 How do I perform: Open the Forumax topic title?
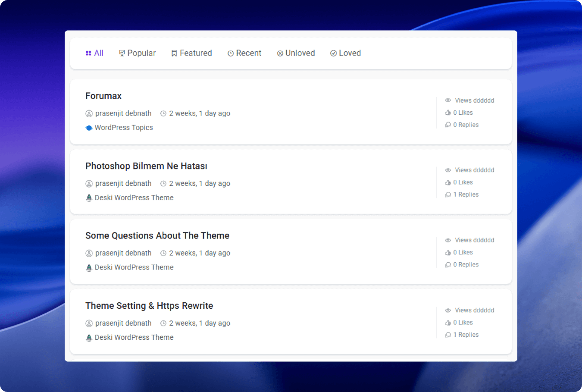point(103,96)
